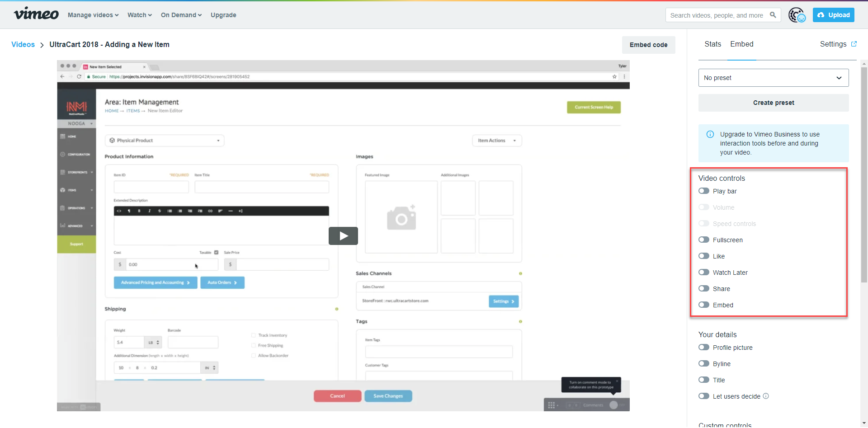
Task: Click the info icon beside Let users decide
Action: (x=766, y=396)
